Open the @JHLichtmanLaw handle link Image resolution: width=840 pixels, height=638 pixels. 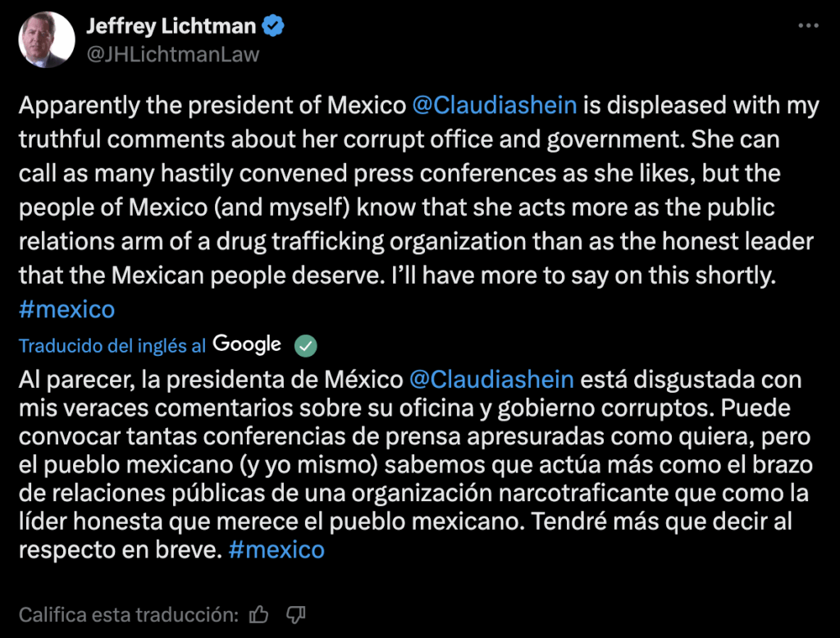(173, 54)
